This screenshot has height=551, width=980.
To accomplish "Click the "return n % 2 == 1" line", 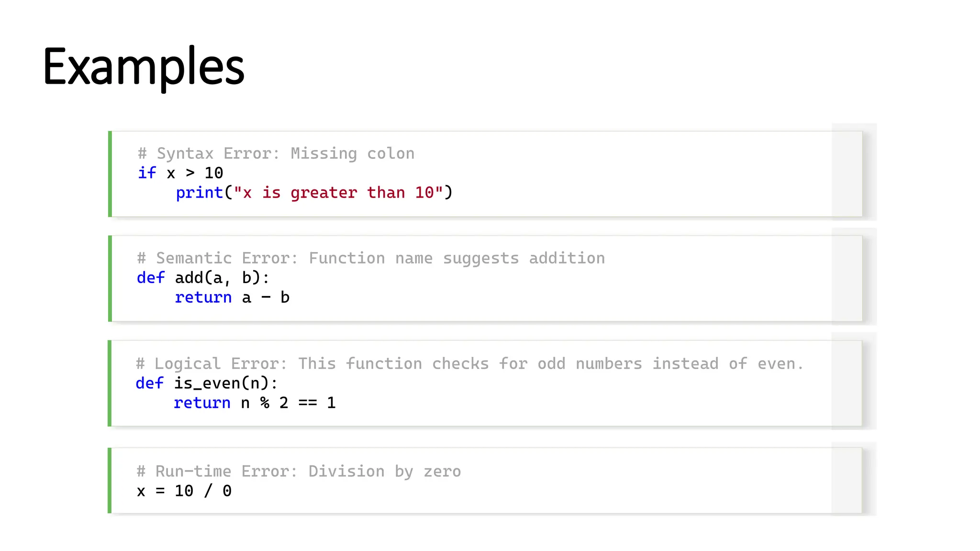I will click(x=255, y=403).
